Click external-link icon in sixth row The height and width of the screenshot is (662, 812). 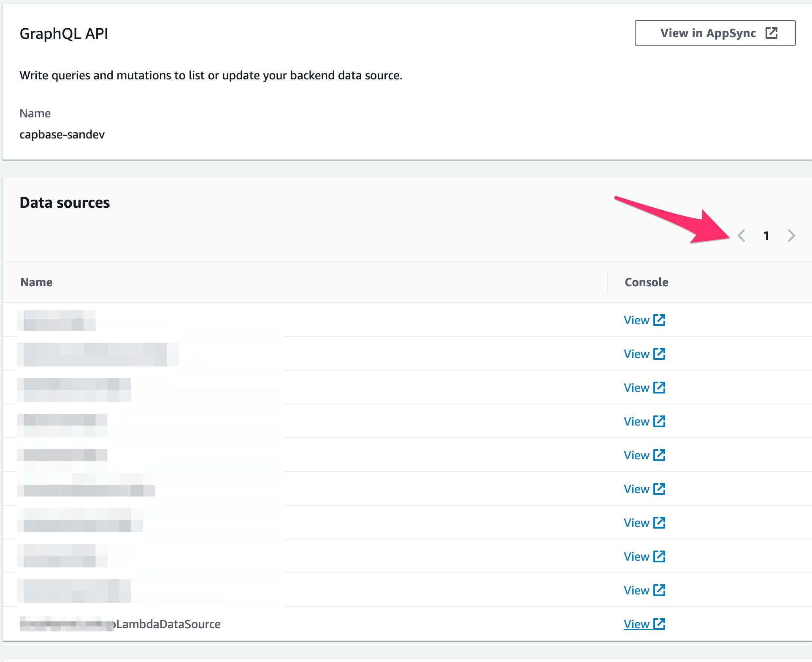tap(659, 489)
